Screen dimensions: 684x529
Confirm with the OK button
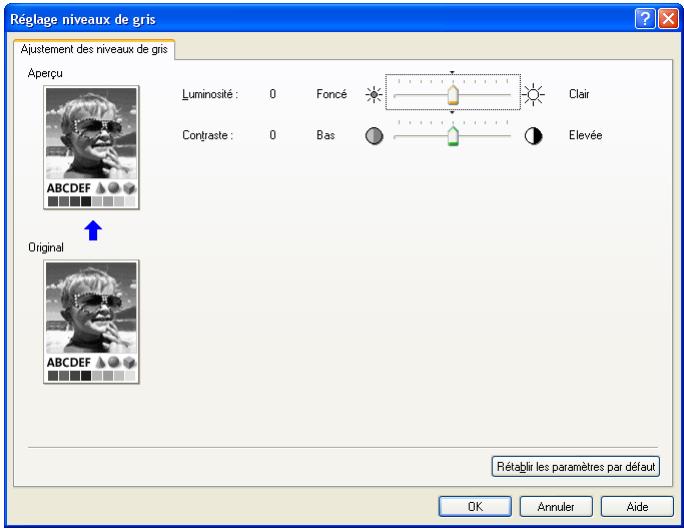(x=475, y=506)
